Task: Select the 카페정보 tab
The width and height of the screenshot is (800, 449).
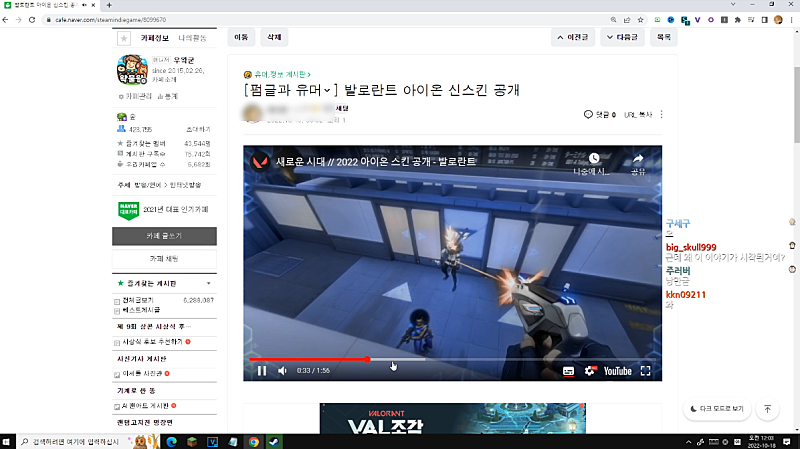Action: [x=155, y=38]
